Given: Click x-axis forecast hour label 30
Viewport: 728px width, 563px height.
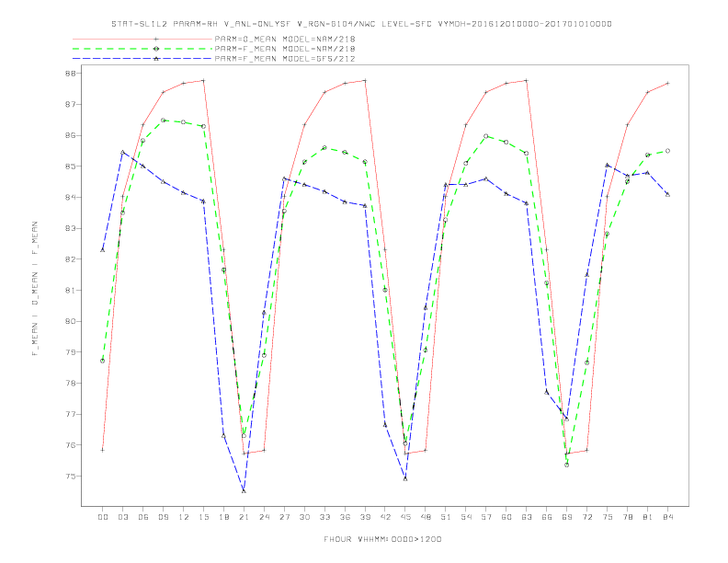Looking at the screenshot, I should click(304, 517).
